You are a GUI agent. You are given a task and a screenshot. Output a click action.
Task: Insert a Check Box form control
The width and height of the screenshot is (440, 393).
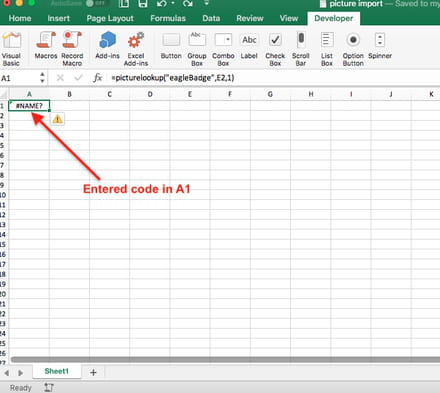coord(275,49)
